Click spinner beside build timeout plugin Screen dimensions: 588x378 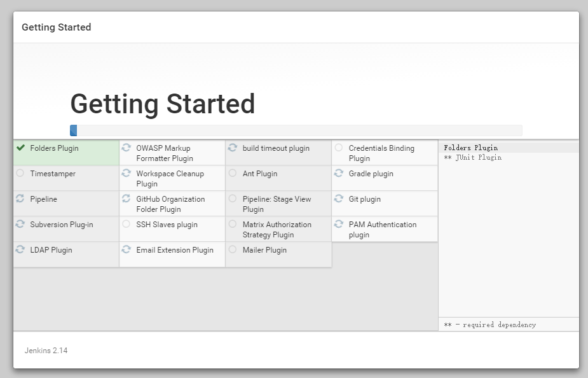tap(233, 148)
